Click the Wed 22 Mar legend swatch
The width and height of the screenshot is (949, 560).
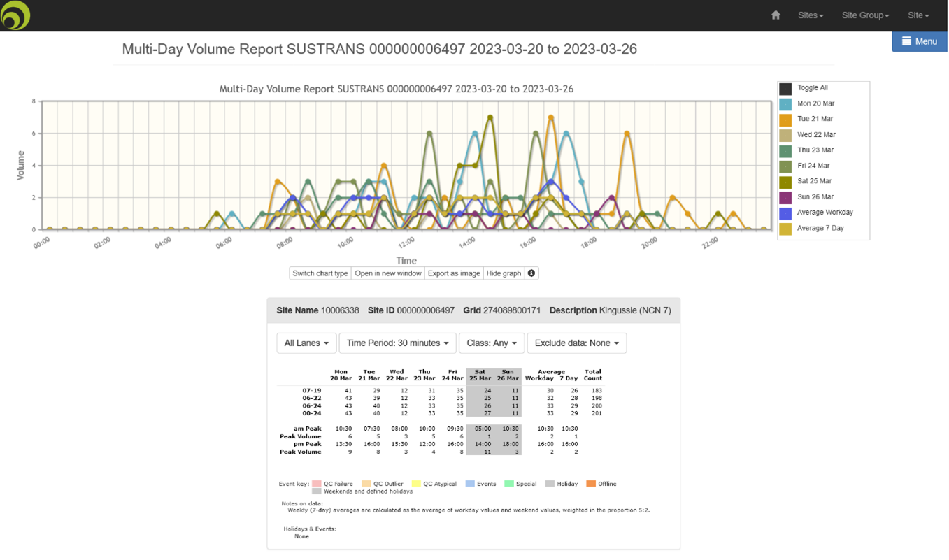[x=785, y=135]
